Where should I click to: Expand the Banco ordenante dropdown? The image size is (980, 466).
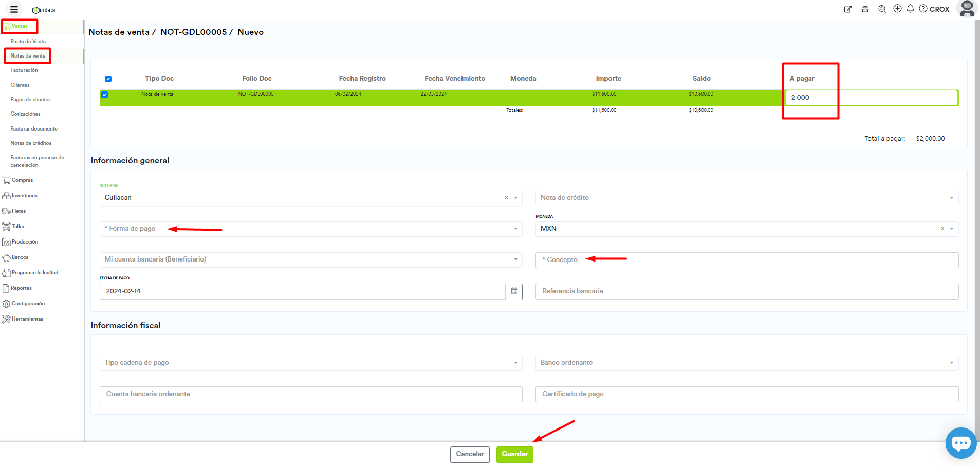[x=746, y=363]
